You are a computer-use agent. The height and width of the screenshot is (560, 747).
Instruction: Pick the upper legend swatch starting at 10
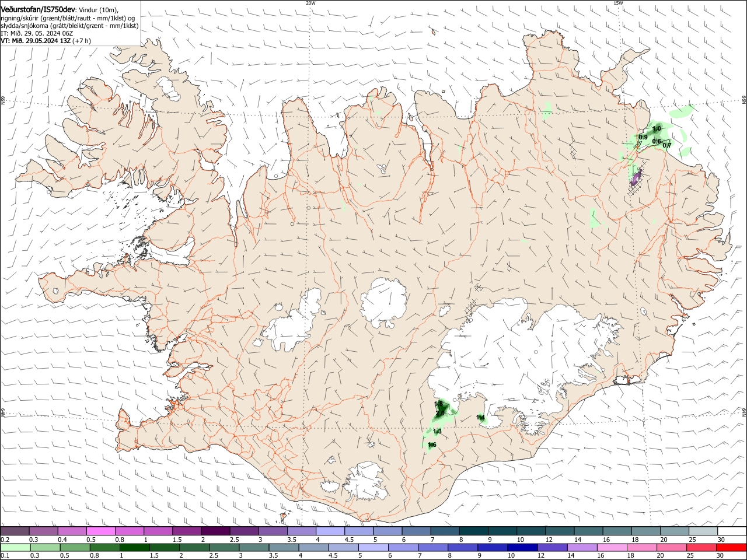tap(530, 531)
